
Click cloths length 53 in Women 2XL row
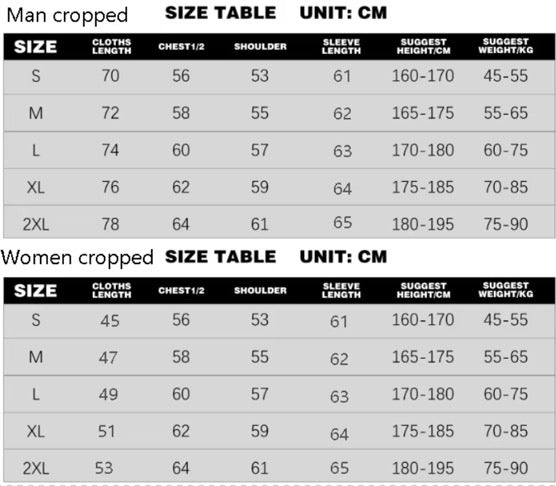(104, 468)
